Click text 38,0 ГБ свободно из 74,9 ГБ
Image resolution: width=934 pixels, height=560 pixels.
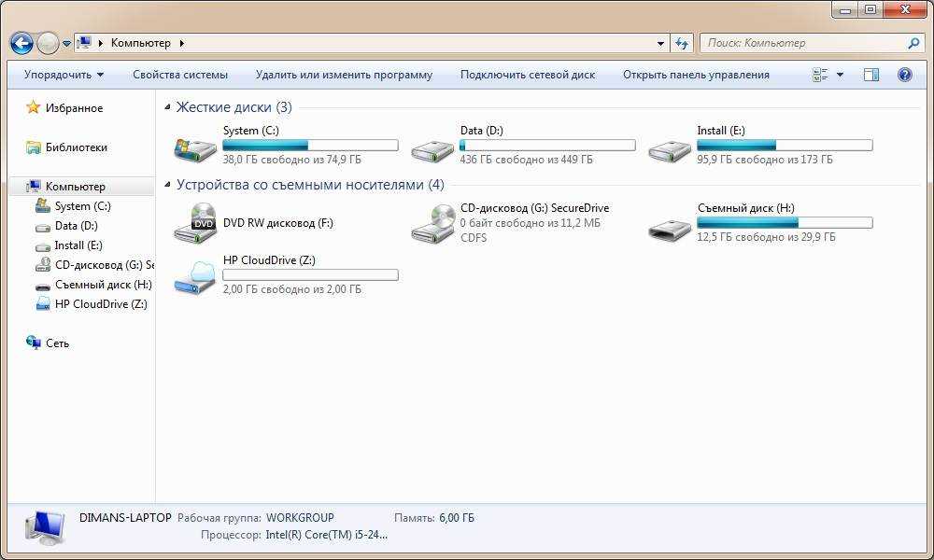[x=291, y=160]
